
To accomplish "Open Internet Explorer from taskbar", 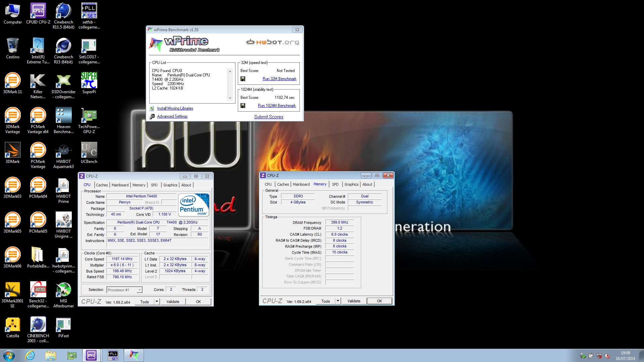I will pyautogui.click(x=30, y=355).
